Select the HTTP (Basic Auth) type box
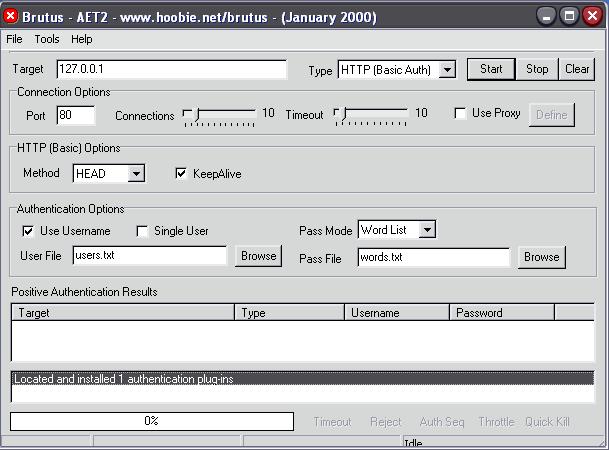The image size is (609, 450). point(397,70)
